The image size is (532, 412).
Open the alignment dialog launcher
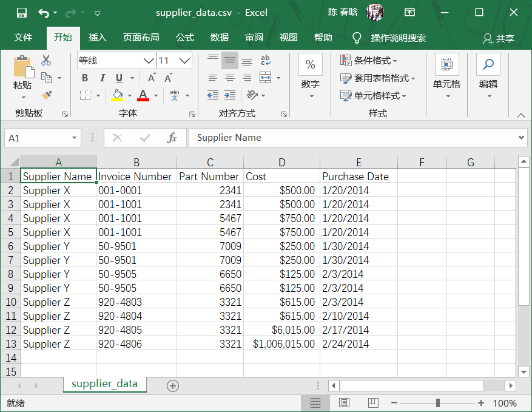point(284,114)
